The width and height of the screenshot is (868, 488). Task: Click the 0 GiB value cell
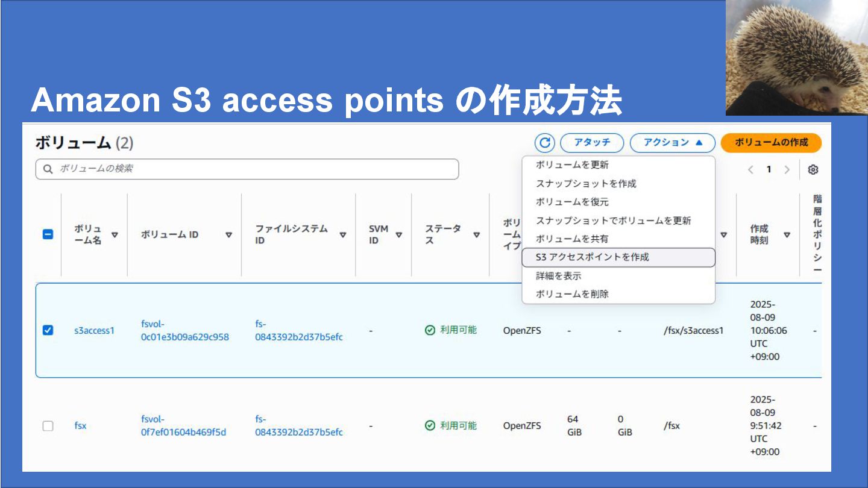pos(625,425)
